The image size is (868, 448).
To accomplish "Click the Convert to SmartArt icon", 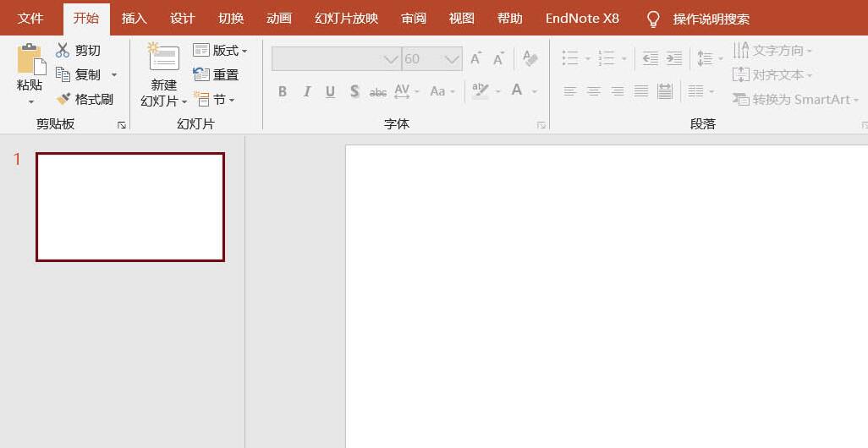I will coord(741,99).
